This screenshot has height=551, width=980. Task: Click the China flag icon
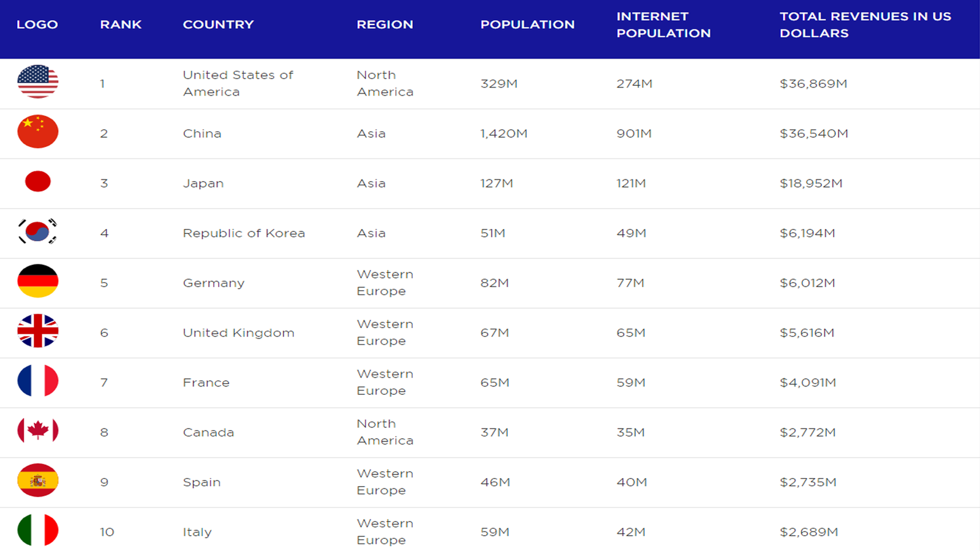(x=38, y=133)
